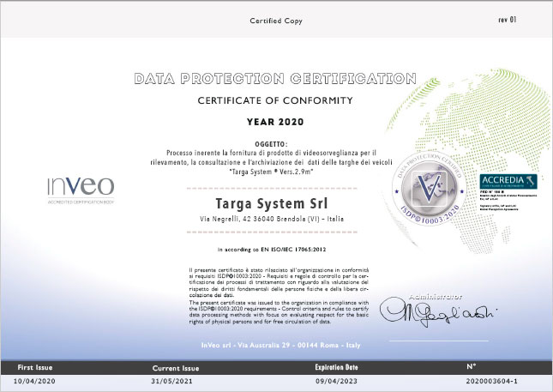Click the Italian paragraph 'Il presente certificato'

coord(279,282)
